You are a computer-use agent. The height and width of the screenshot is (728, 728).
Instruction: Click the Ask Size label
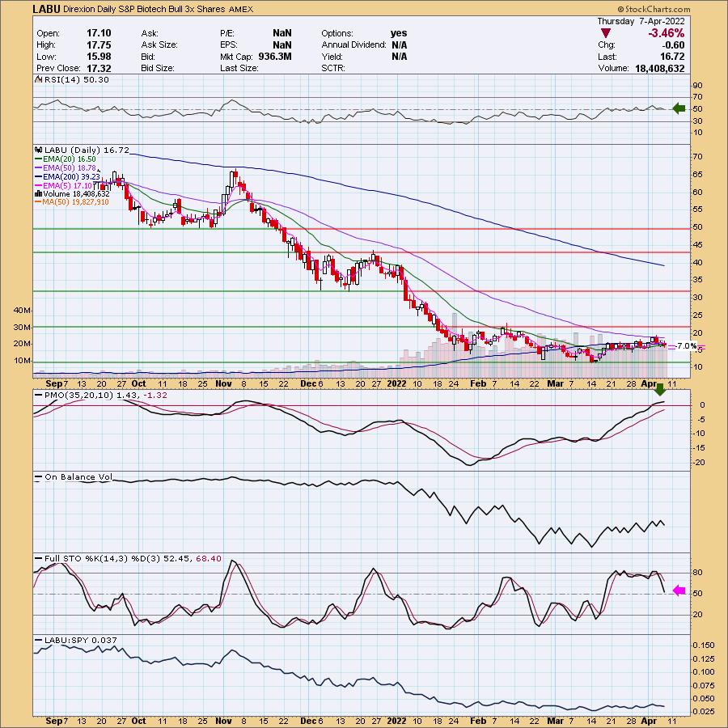tap(159, 45)
